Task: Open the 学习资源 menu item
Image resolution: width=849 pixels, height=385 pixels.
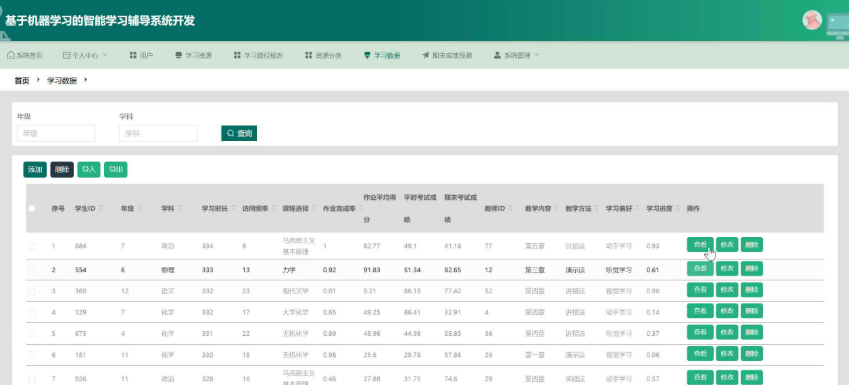Action: tap(194, 55)
